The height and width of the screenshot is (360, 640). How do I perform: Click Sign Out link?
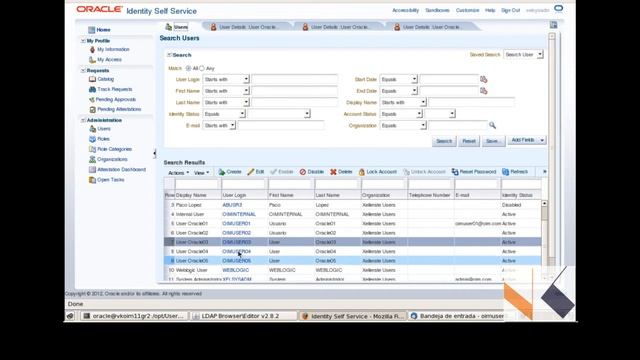(510, 10)
